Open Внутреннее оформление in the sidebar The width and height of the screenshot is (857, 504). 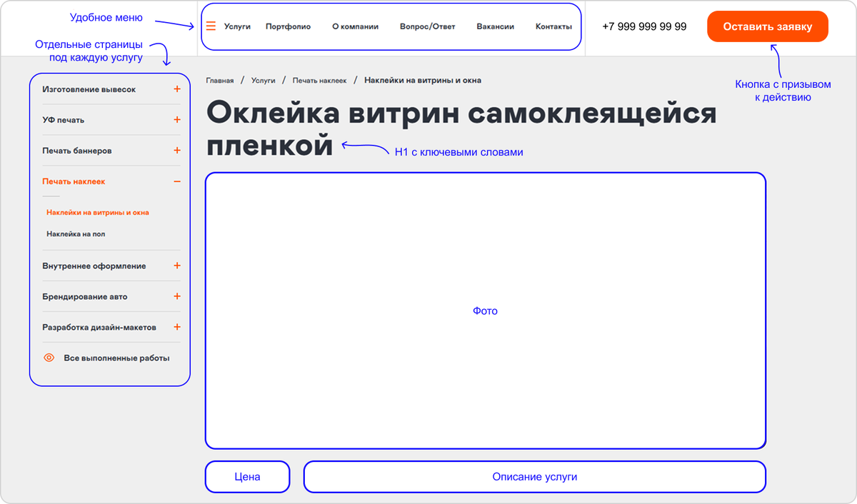click(94, 266)
